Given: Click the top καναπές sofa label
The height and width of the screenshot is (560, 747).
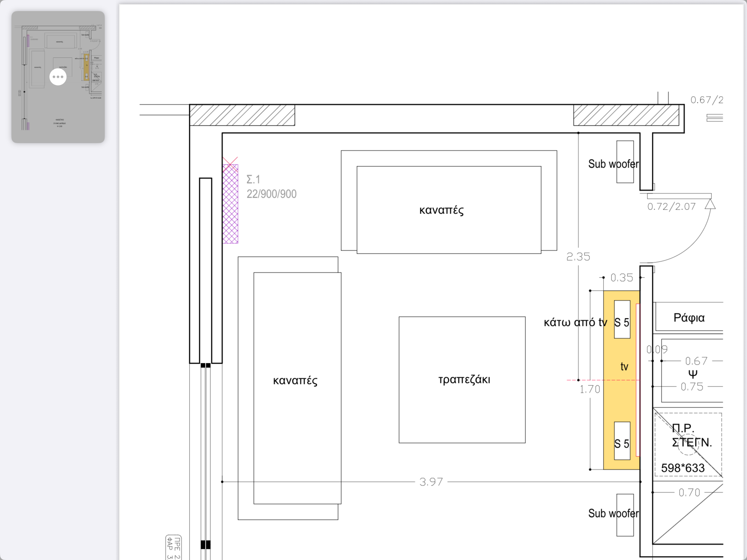Looking at the screenshot, I should (441, 210).
